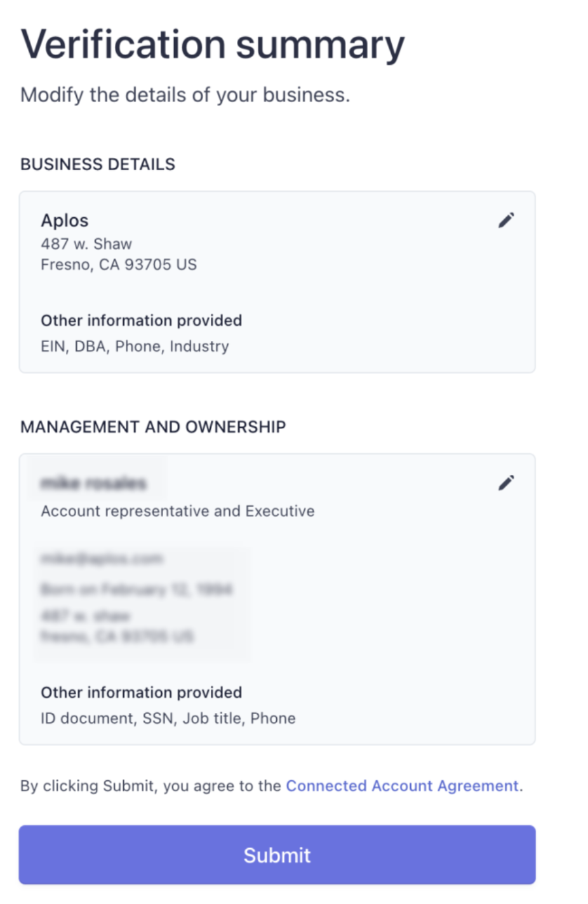Click the EIN, DBA, Phone, Industry text
588x904 pixels.
tap(135, 347)
